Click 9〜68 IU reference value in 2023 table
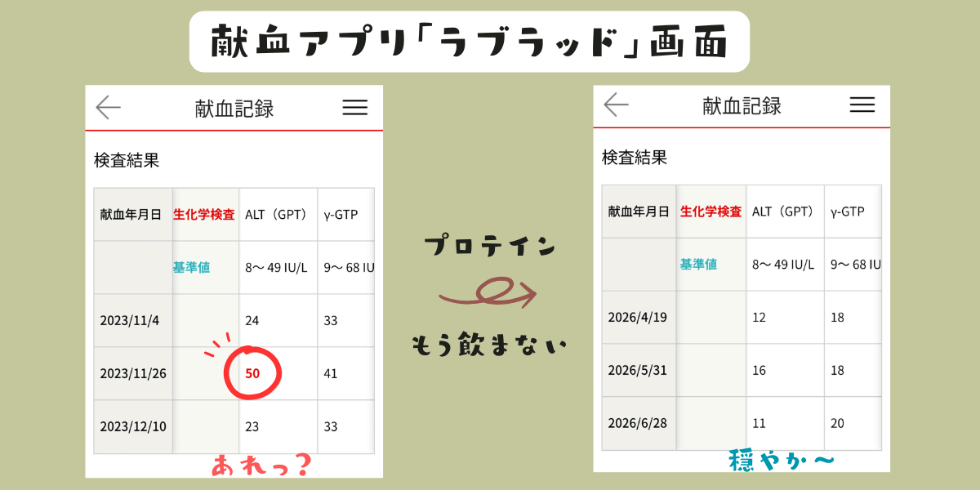The height and width of the screenshot is (490, 980). coord(349,267)
